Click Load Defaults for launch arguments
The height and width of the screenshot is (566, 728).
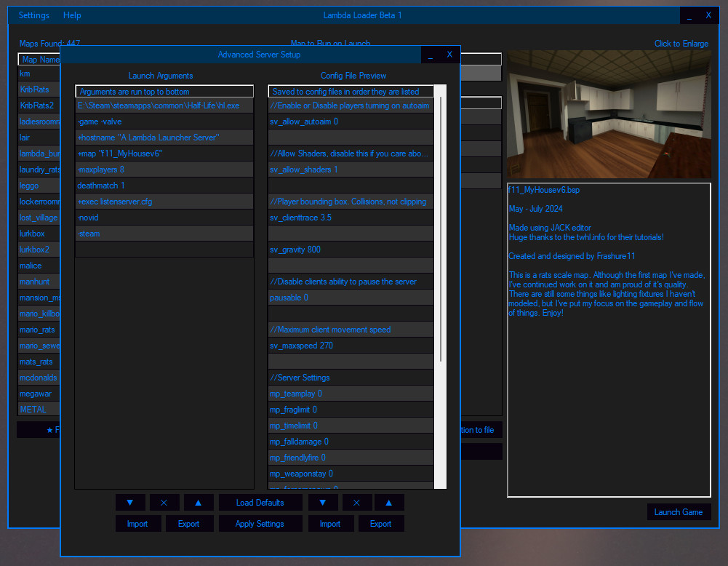tap(260, 502)
